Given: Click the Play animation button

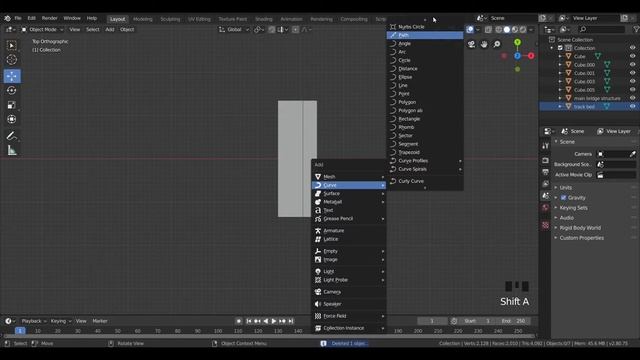Looking at the screenshot, I should pyautogui.click(x=274, y=321).
